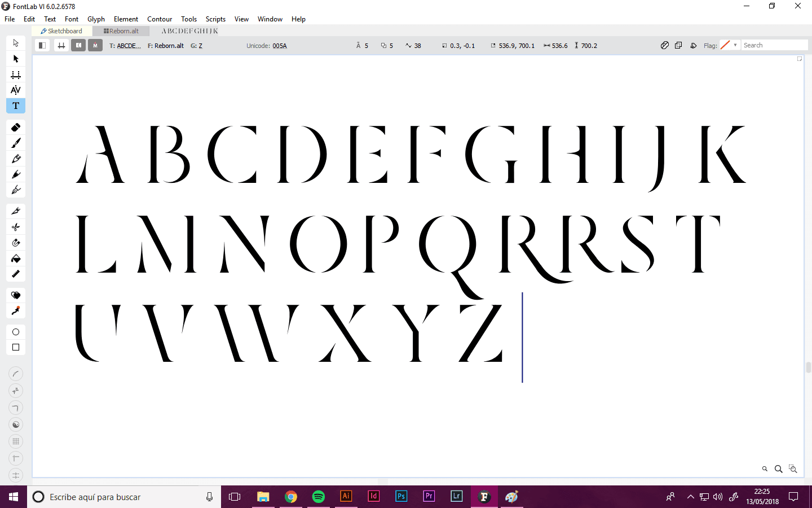Open the Text menu
The height and width of the screenshot is (508, 812).
(x=50, y=19)
